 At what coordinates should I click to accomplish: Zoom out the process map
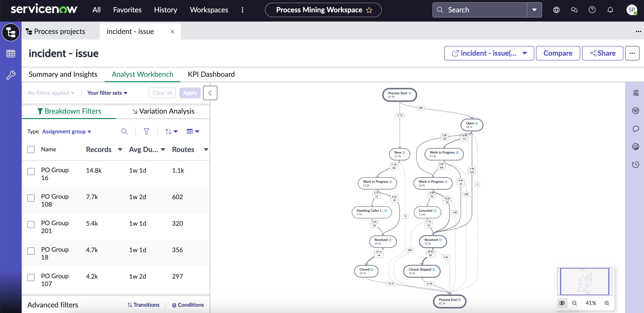pos(574,303)
